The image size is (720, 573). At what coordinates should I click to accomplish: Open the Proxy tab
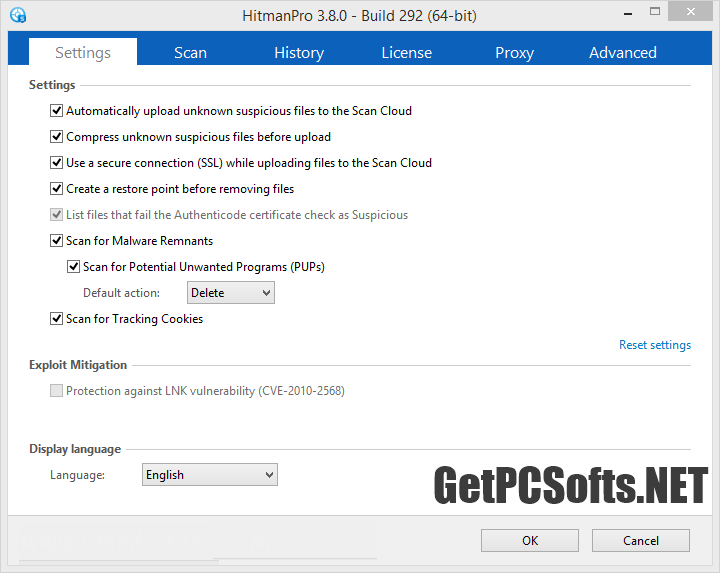point(514,52)
